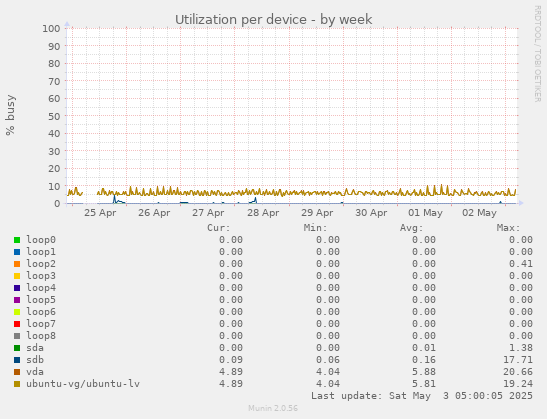Screen dimensions: 547x419
Task: Click the 30 Apr axis label
Action: [x=371, y=213]
